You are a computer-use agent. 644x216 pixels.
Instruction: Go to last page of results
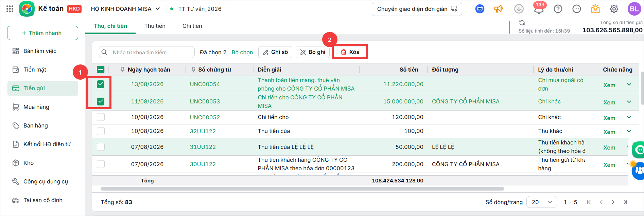click(625, 202)
